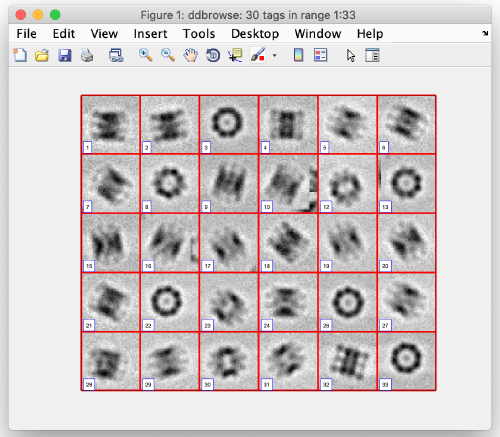This screenshot has height=437, width=500.
Task: Click the toolbar dock arrow at right
Action: coord(485,33)
